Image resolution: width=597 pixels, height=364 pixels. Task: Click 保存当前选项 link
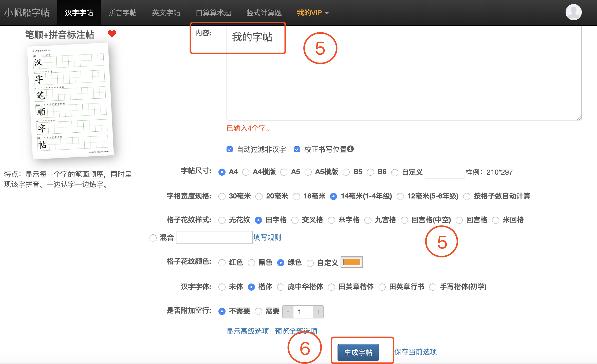point(416,352)
